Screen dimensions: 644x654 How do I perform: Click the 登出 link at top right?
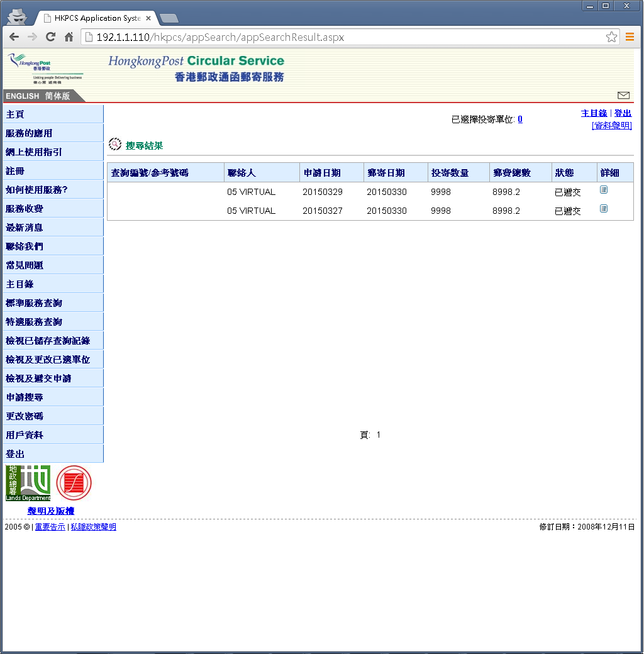pyautogui.click(x=622, y=113)
